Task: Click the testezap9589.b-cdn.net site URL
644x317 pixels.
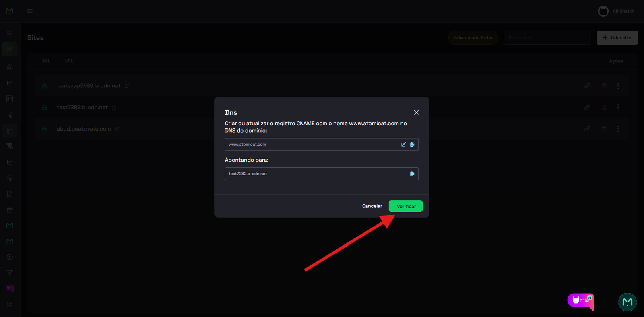Action: pos(89,86)
